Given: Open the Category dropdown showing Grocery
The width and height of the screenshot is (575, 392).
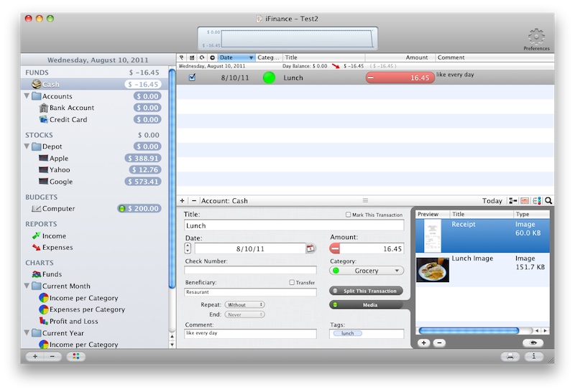Looking at the screenshot, I should pos(367,271).
